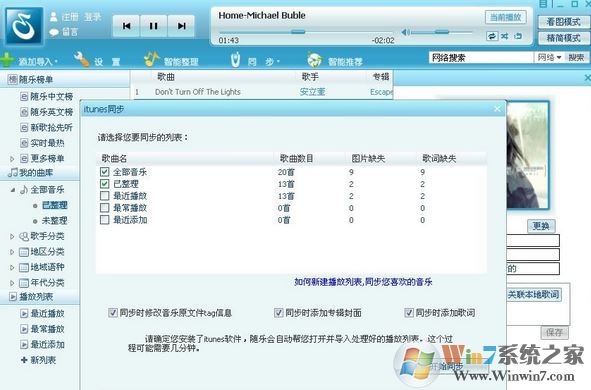This screenshot has width=591, height=390.
Task: Skip to the next track
Action: [x=181, y=26]
